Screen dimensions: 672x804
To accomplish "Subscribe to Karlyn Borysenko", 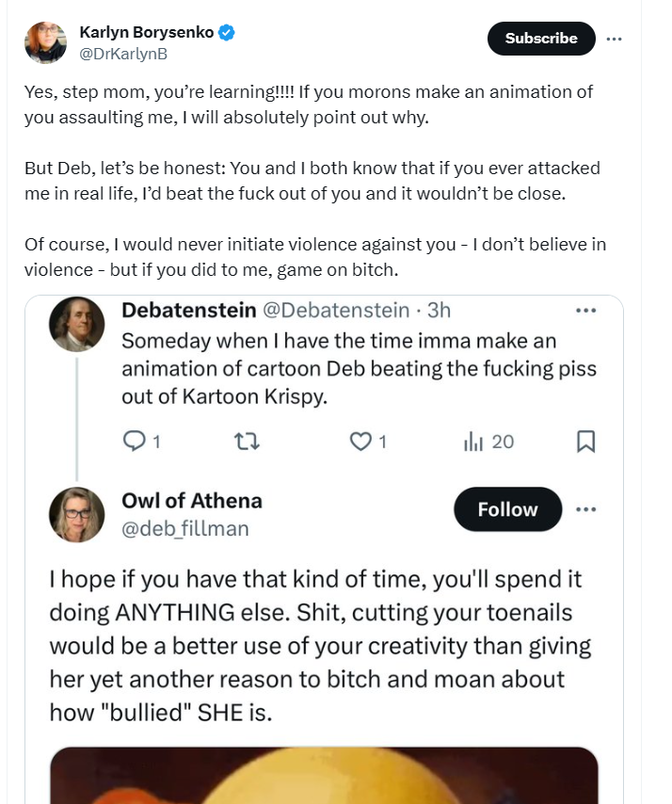I will 541,39.
